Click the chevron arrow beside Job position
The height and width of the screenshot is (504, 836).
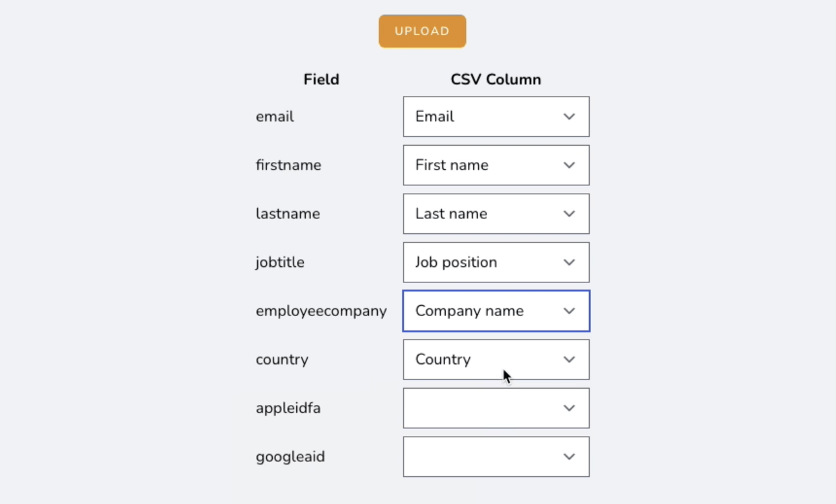pos(569,262)
